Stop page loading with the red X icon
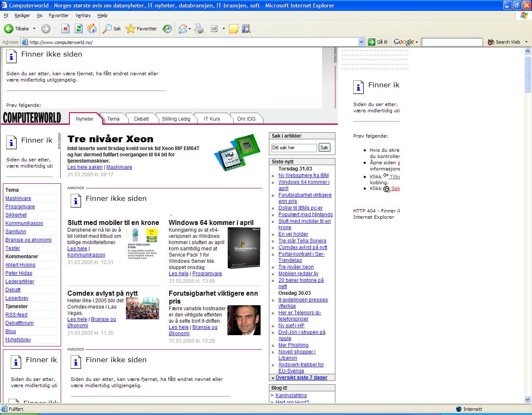 click(x=65, y=29)
